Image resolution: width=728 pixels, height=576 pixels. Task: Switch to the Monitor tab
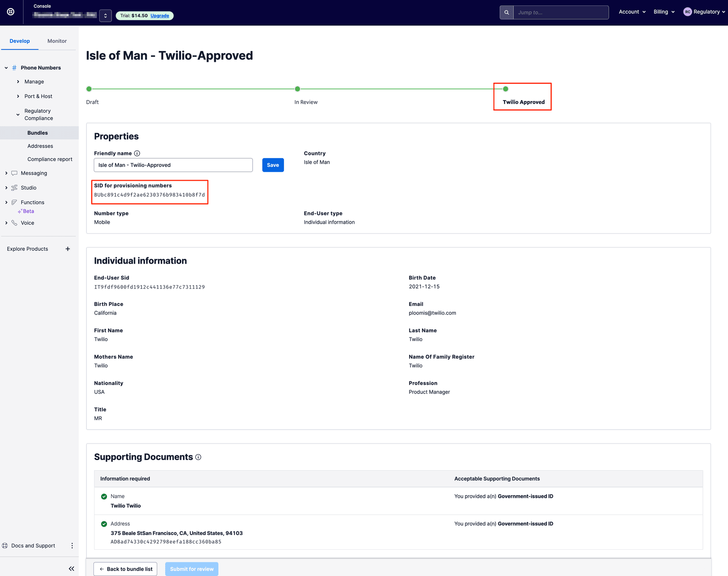56,40
